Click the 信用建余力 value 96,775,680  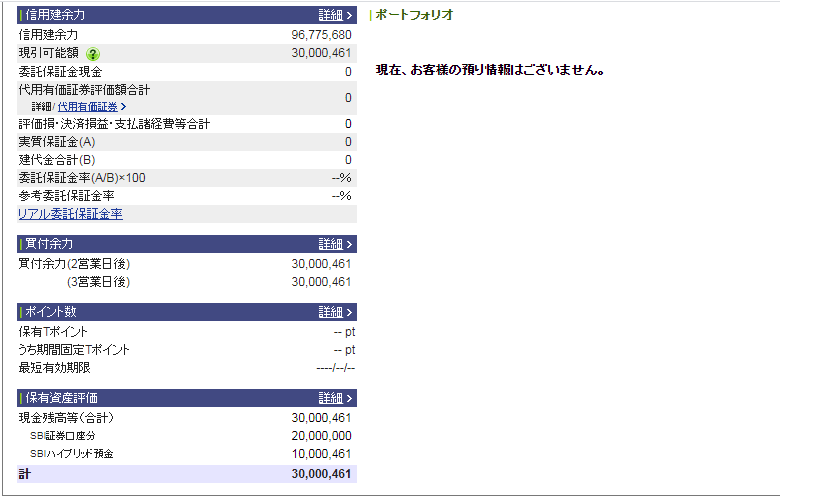321,35
